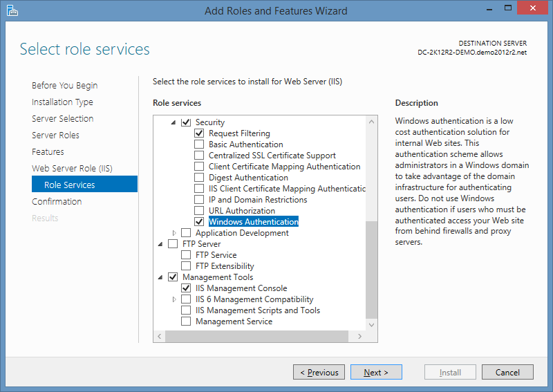Expand the Application Development node
Viewport: 553px width, 392px height.
pos(174,233)
